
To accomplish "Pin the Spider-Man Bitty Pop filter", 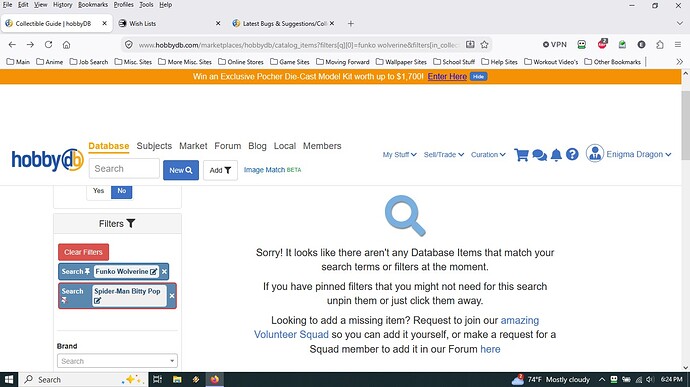I will (x=64, y=300).
